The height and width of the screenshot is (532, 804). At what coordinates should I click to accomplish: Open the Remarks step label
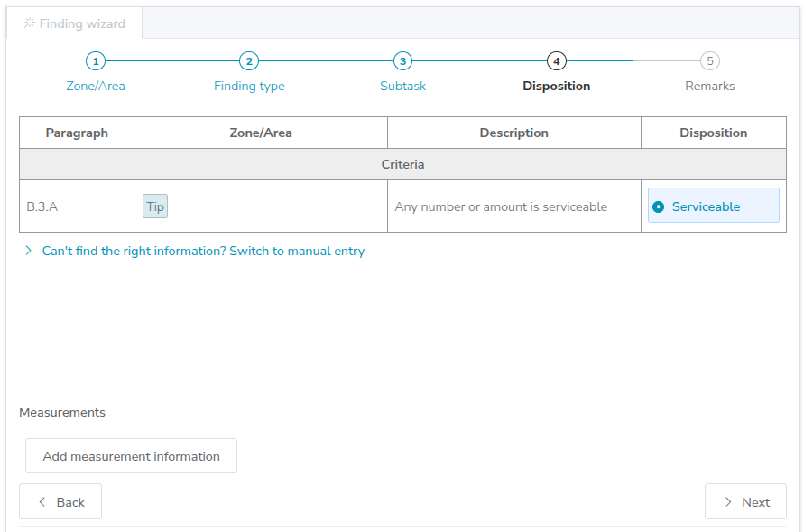710,87
